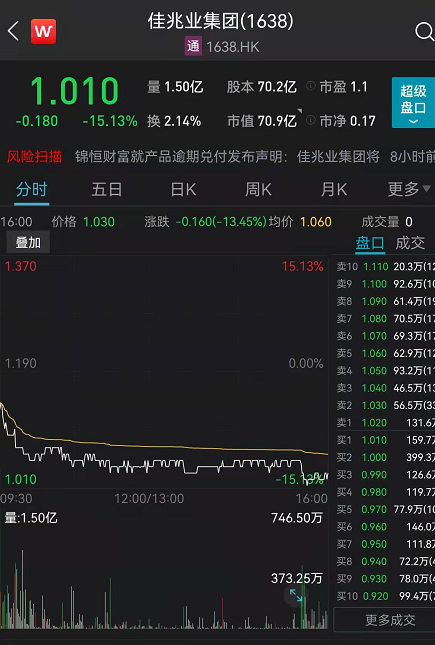The height and width of the screenshot is (645, 435).
Task: Open the 锦恒财富 news headline
Action: pos(227,157)
